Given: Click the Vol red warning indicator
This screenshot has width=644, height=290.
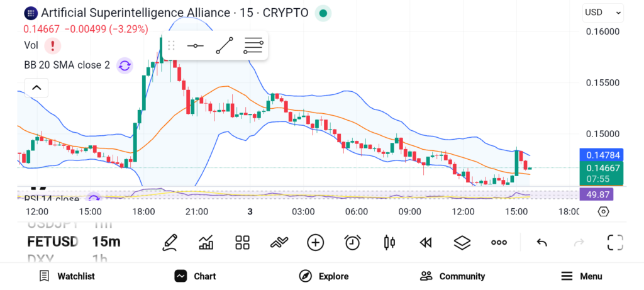Looking at the screenshot, I should [53, 45].
